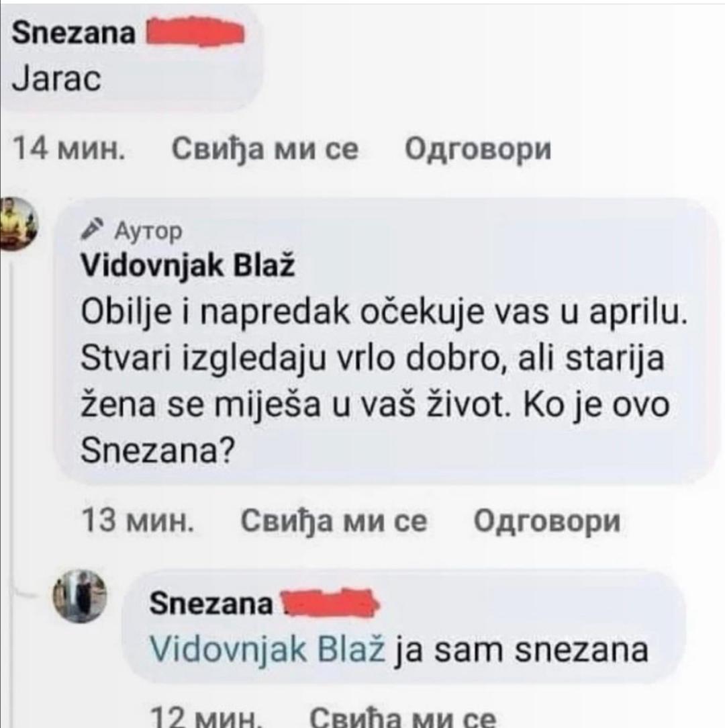Open Snezana's reply profile picture
This screenshot has width=725, height=728.
point(79,596)
